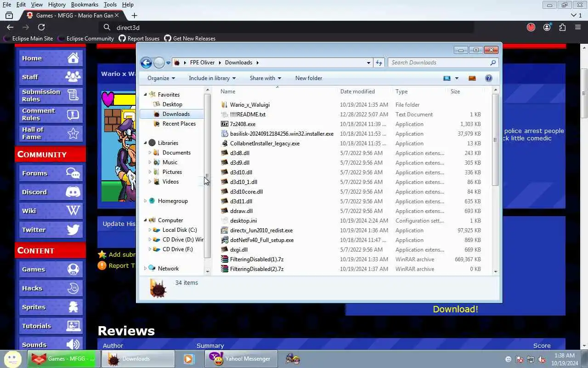Sort files by Date modified column header
This screenshot has height=368, width=588.
pyautogui.click(x=357, y=92)
